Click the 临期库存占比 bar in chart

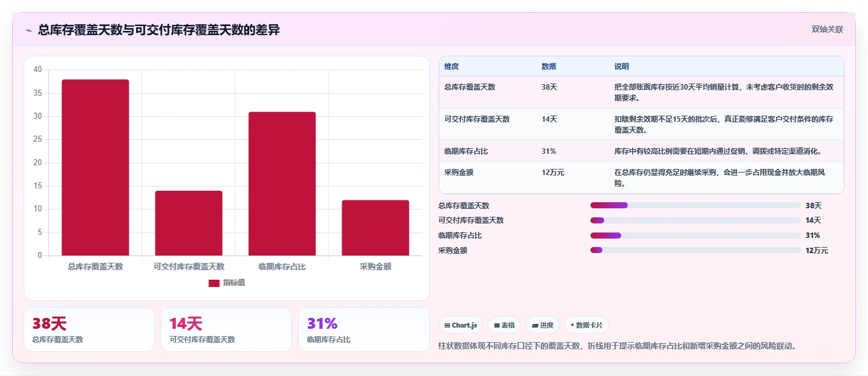pos(282,184)
